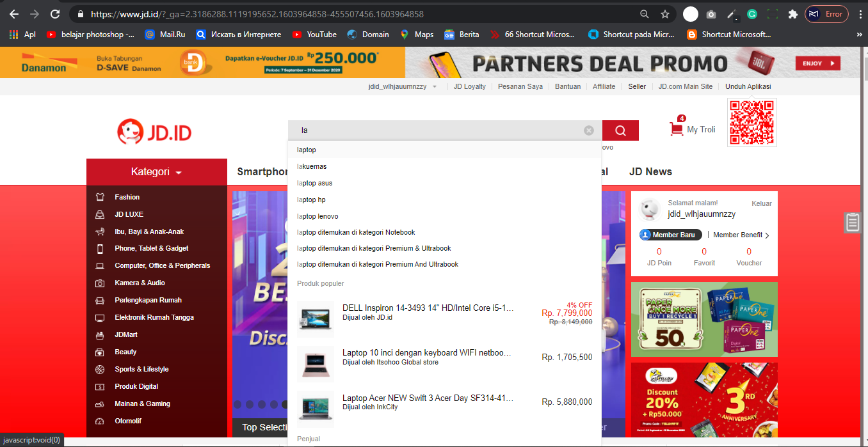Open JD.com Main Site link

click(686, 86)
